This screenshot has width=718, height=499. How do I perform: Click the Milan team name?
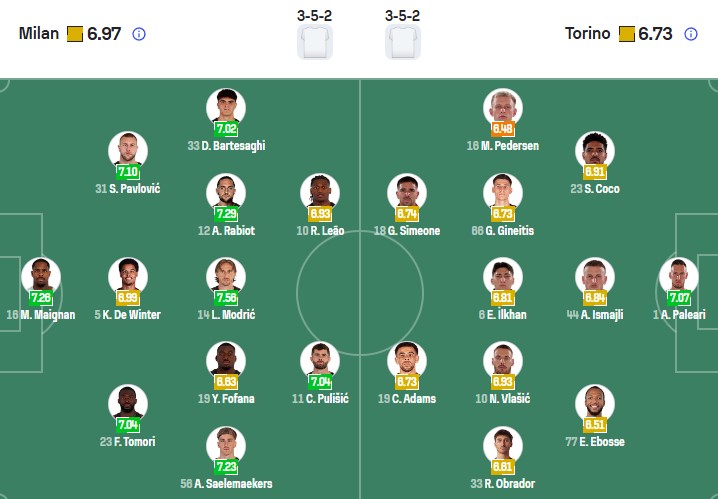[38, 34]
